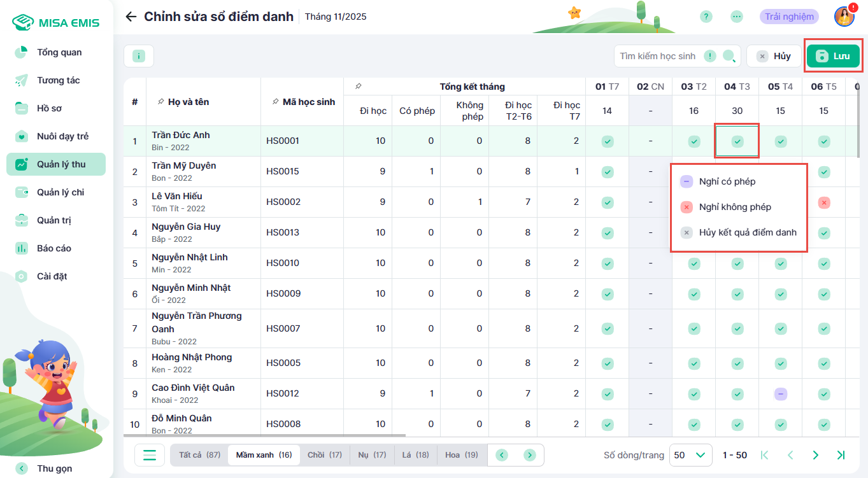The height and width of the screenshot is (478, 868).
Task: Click the Lưu save button
Action: click(833, 56)
